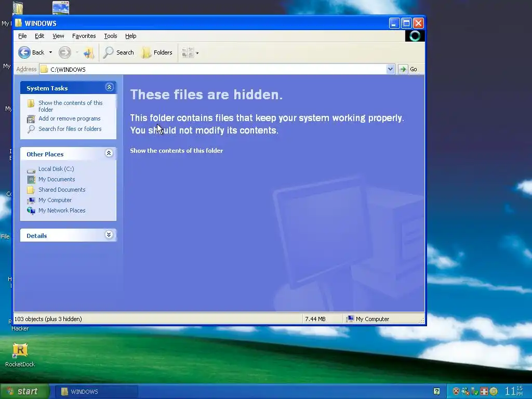Click the Go button next to address bar

pos(408,69)
